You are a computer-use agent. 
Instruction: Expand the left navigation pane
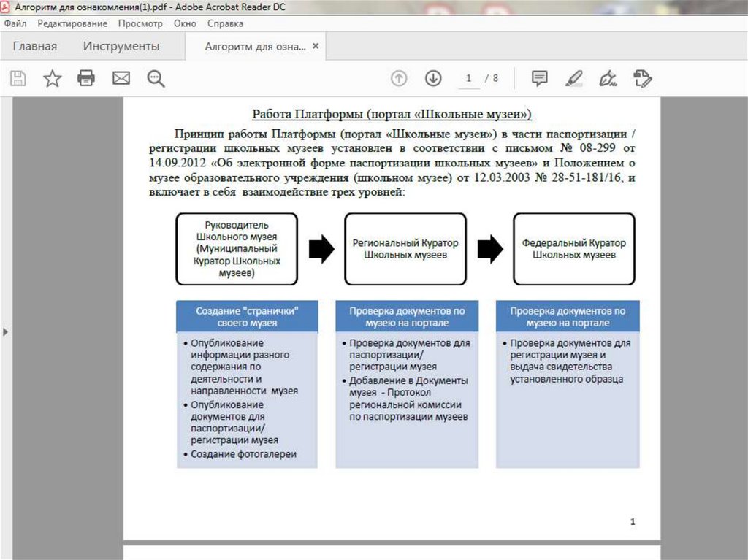click(x=6, y=332)
